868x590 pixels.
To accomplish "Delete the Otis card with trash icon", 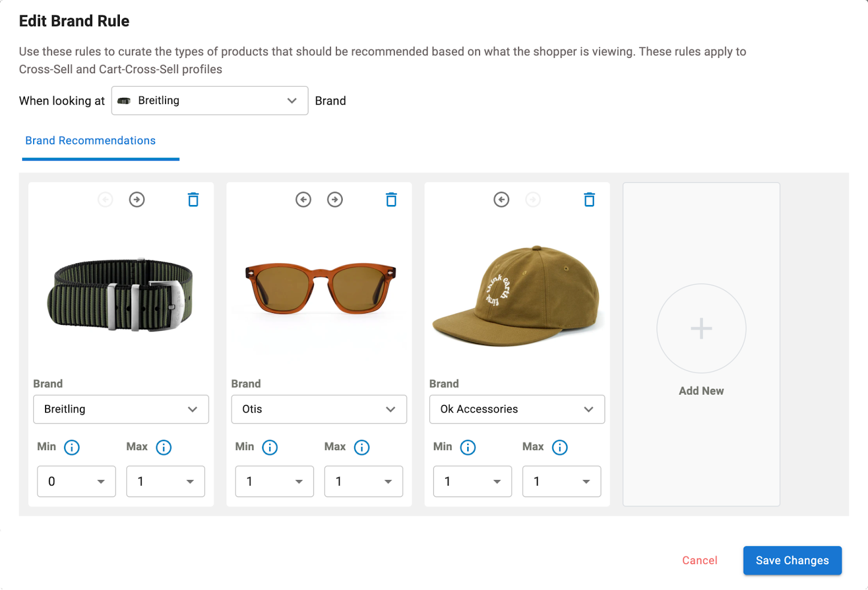I will tap(391, 200).
